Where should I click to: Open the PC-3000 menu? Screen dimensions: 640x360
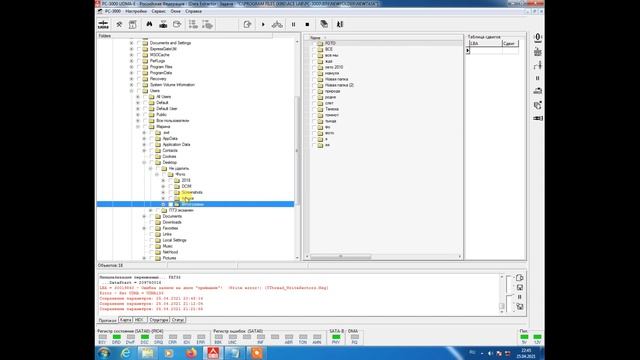point(113,11)
